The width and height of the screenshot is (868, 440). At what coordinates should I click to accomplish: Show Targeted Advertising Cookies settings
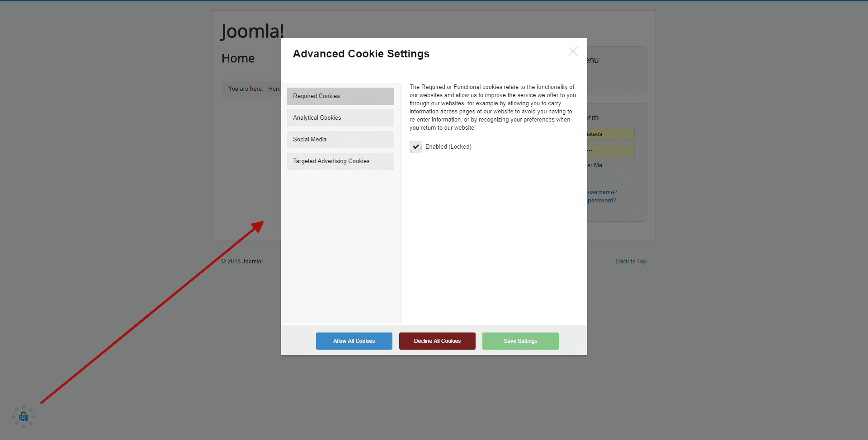[340, 161]
